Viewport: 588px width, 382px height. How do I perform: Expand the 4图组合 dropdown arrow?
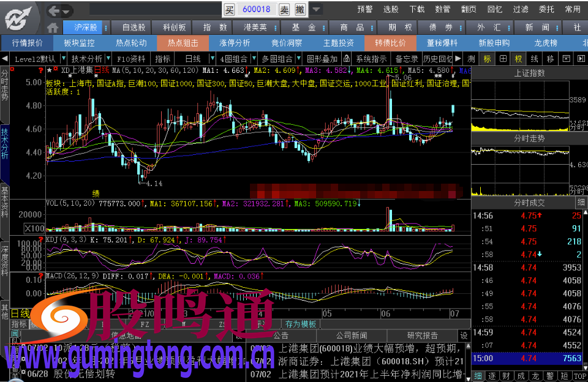pos(254,59)
